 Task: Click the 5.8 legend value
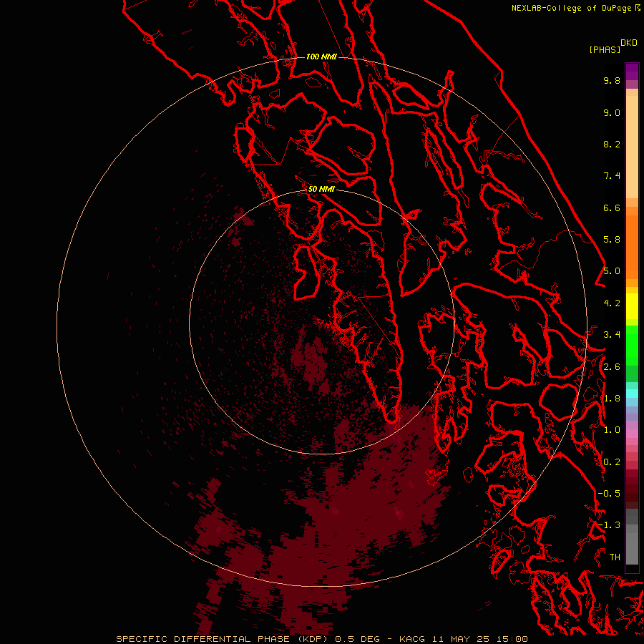pyautogui.click(x=612, y=240)
